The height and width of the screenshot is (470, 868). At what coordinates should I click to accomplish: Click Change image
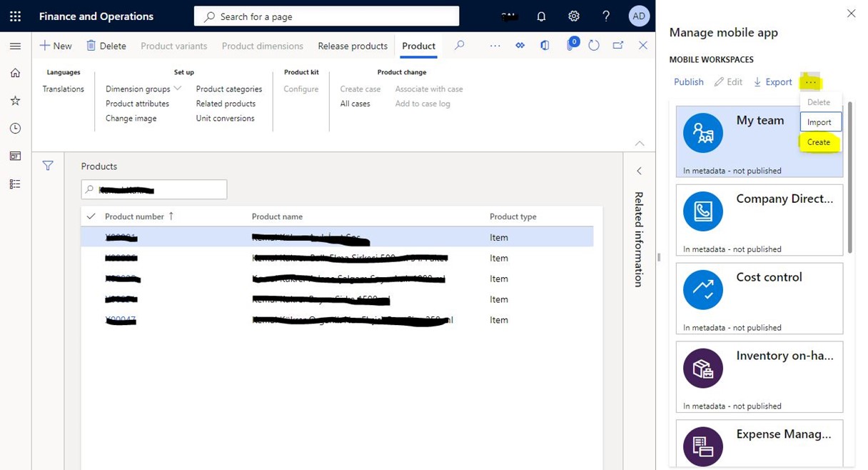pyautogui.click(x=131, y=119)
